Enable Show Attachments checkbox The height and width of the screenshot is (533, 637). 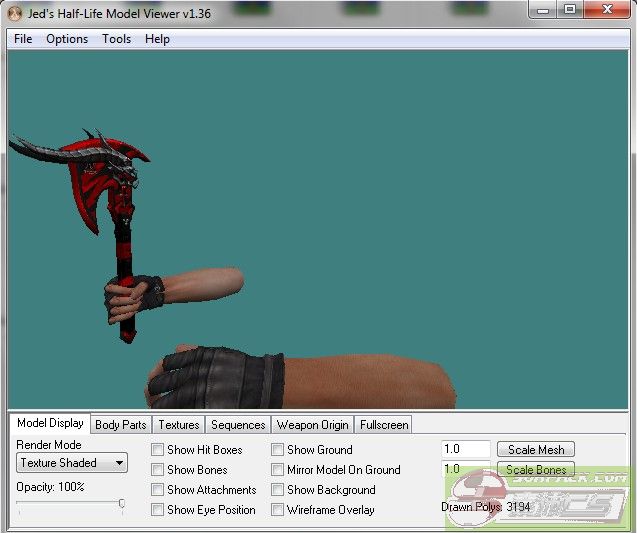tap(158, 490)
